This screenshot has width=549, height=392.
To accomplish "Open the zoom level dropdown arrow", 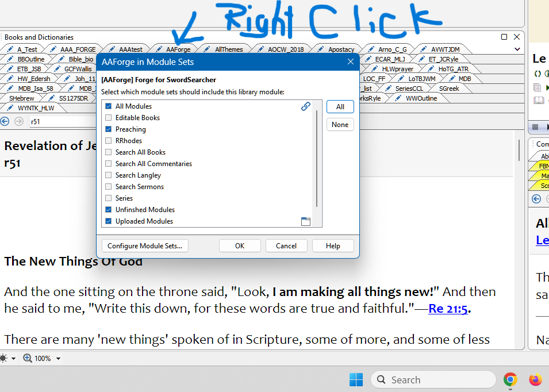I will (x=58, y=359).
